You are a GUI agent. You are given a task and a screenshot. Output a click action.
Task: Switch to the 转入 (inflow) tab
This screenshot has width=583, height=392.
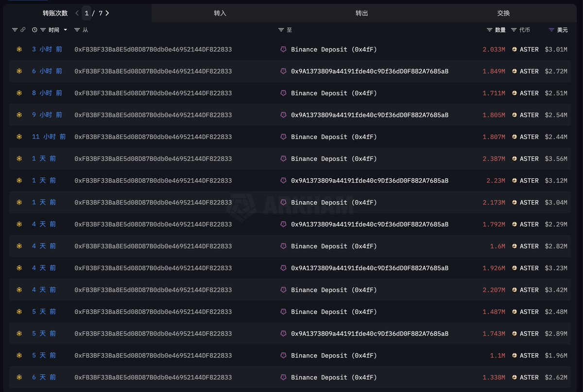220,13
